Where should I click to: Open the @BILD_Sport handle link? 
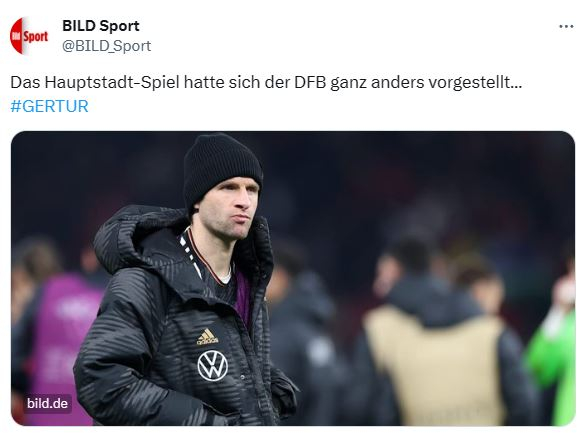106,46
